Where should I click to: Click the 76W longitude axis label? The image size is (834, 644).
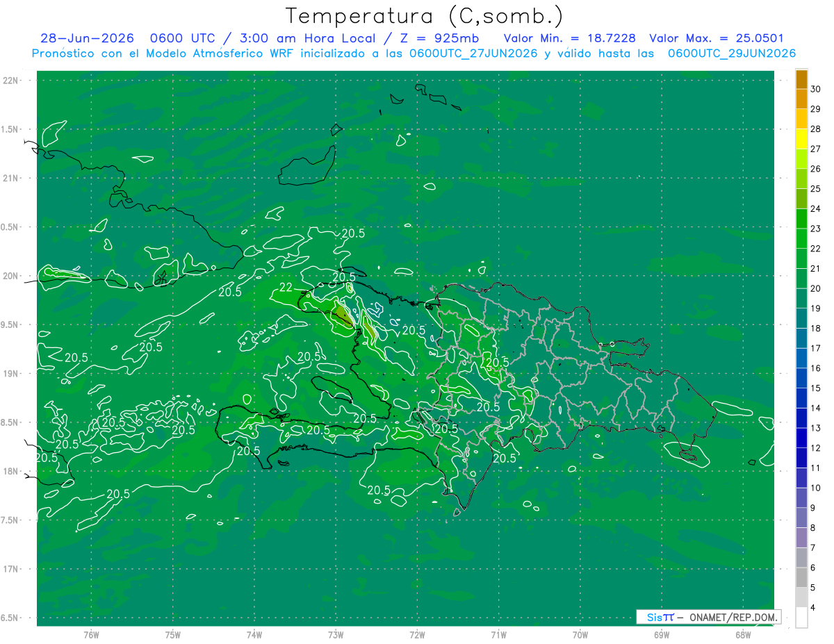click(91, 634)
